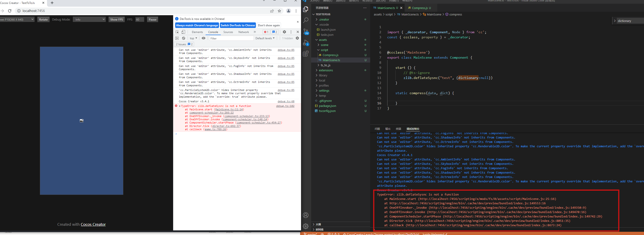Open the Default levels dropdown
Image resolution: width=644 pixels, height=235 pixels.
265,38
